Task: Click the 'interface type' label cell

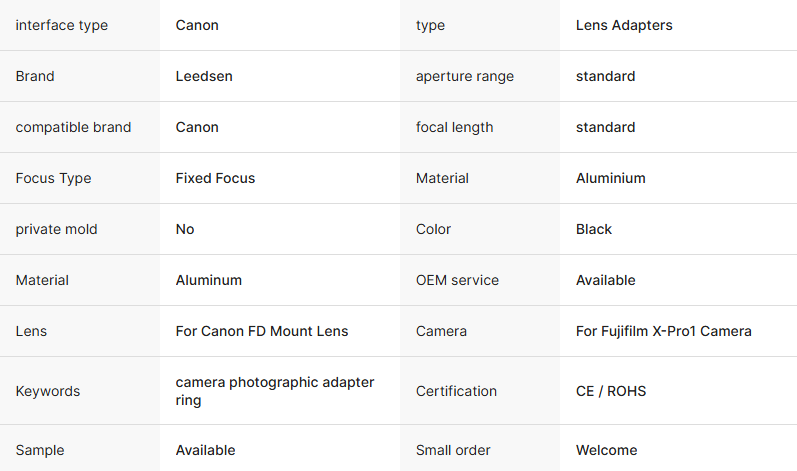Action: [x=61, y=25]
